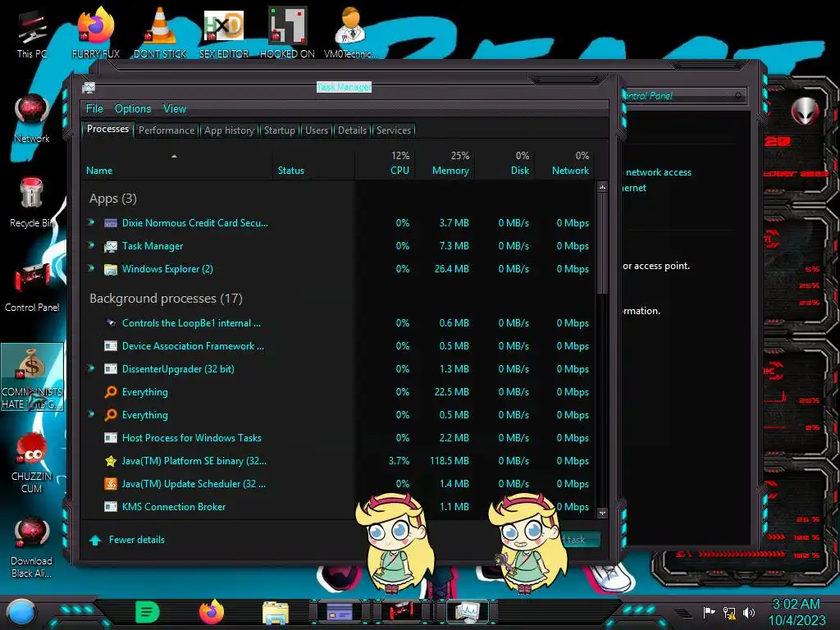The width and height of the screenshot is (840, 630).
Task: Expand the second Everything process row
Action: tap(90, 414)
